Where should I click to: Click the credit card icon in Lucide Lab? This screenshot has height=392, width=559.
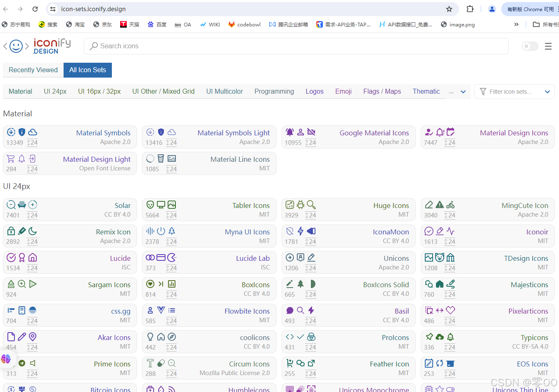click(161, 257)
